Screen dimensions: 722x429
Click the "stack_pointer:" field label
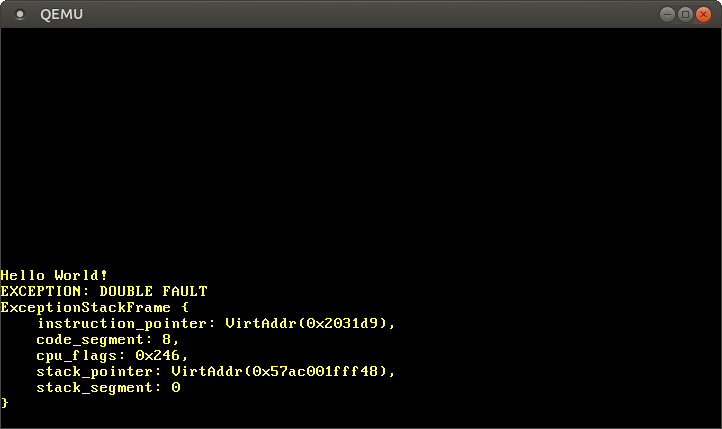99,371
